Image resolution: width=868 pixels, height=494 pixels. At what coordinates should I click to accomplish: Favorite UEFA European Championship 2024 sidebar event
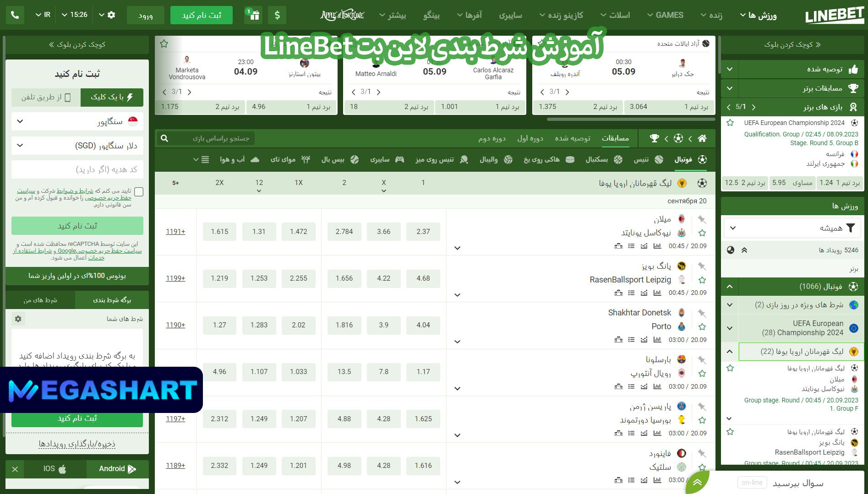(730, 123)
